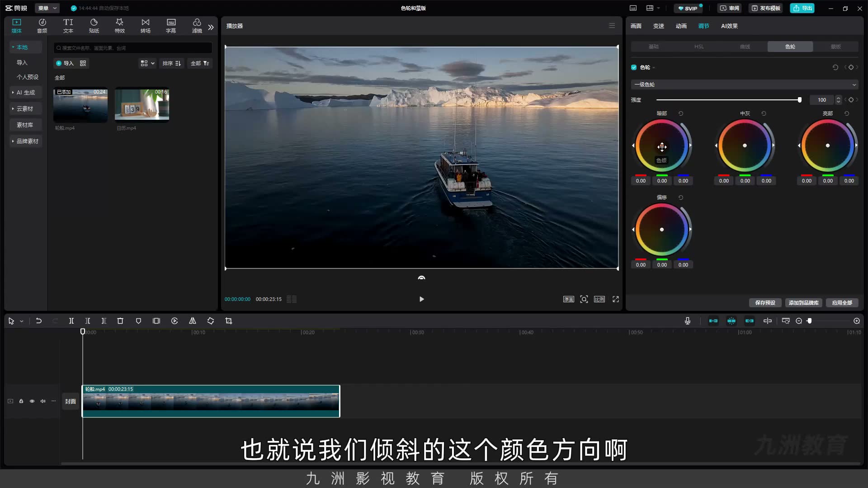Click the undo arrow in timeline toolbar
This screenshot has width=868, height=488.
[x=39, y=321]
